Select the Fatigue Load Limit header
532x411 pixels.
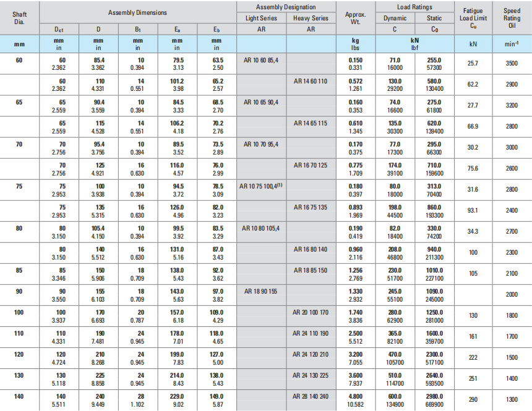point(473,18)
